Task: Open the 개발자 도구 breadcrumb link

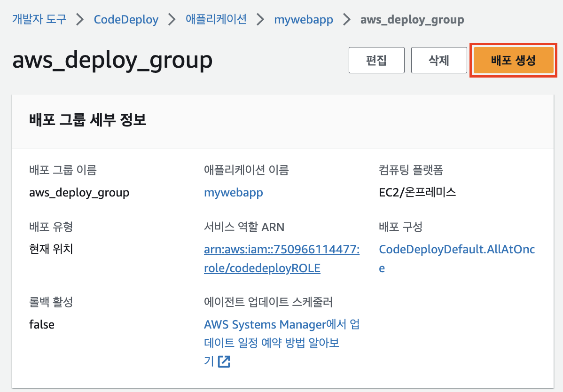Action: [39, 19]
